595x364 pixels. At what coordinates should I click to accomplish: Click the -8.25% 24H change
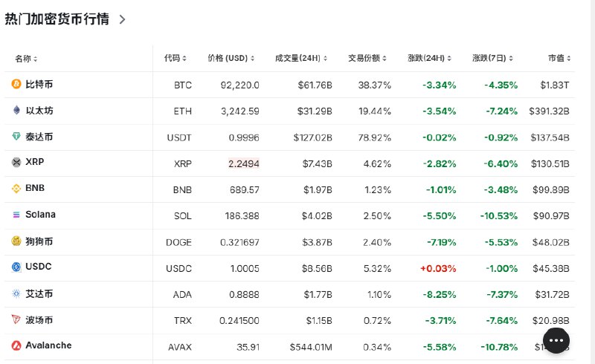tap(440, 295)
